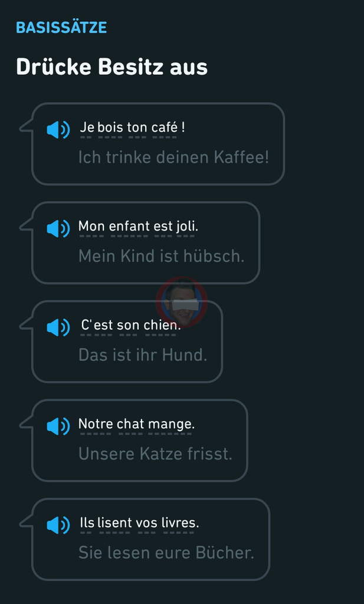
Task: Tap the word "lisent" for a hint
Action: [x=114, y=523]
